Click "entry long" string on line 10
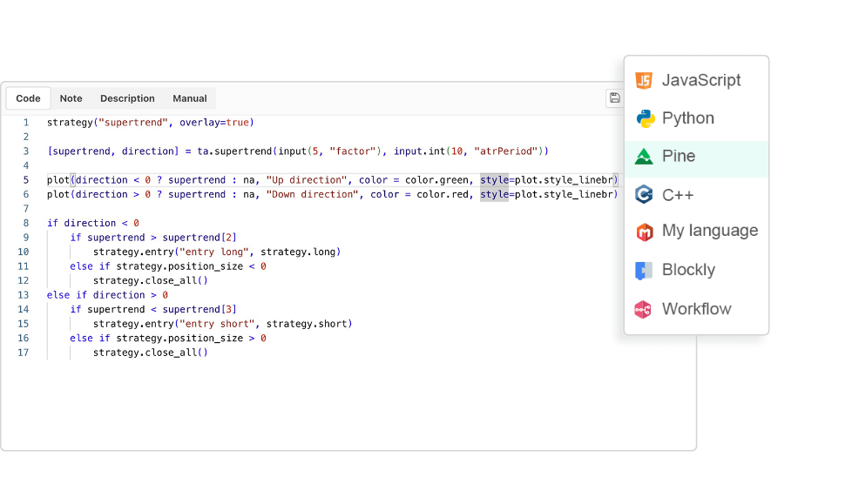 pos(214,252)
